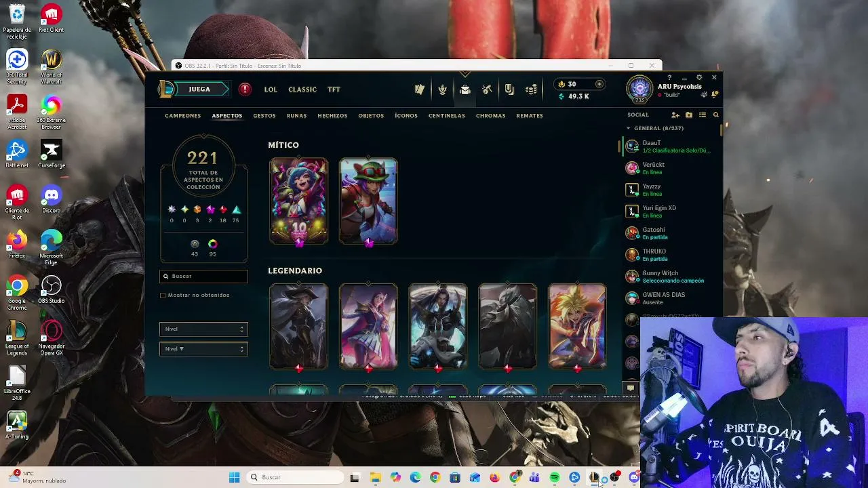
Task: Select the first Legendario skin card
Action: pos(298,327)
